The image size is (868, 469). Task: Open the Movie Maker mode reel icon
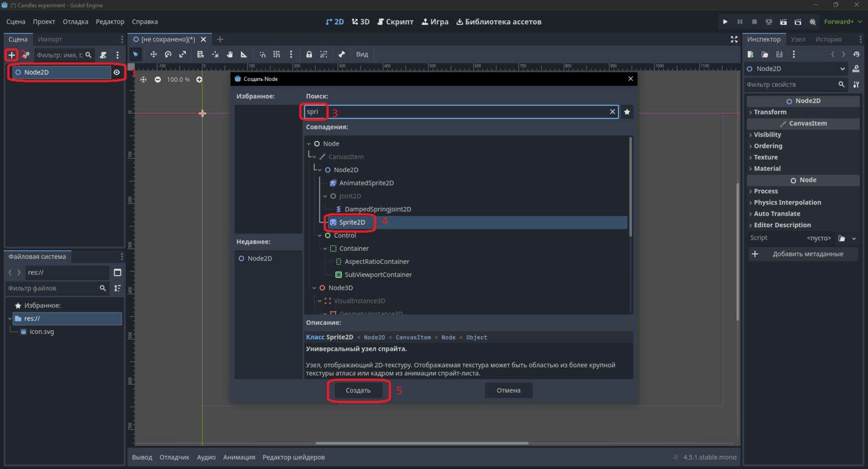click(x=813, y=21)
